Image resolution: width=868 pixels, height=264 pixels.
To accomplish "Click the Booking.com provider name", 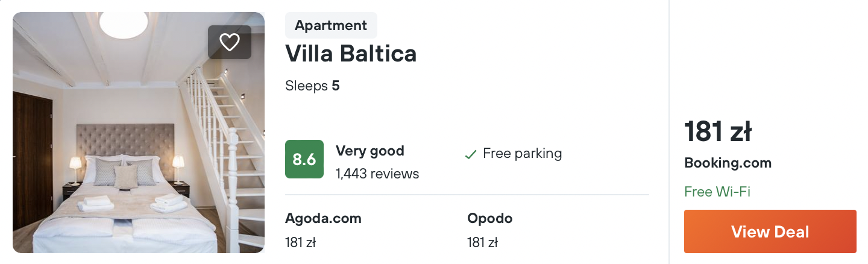I will (728, 163).
